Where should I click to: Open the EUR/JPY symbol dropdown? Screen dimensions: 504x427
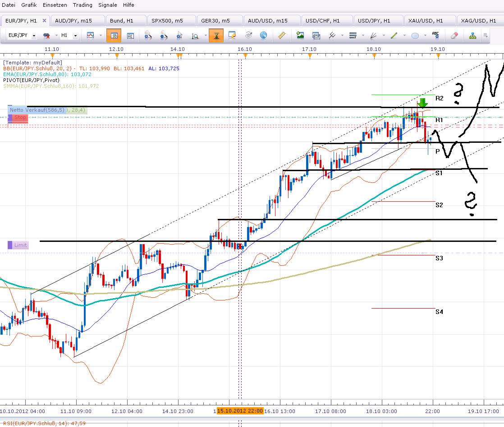(34, 36)
